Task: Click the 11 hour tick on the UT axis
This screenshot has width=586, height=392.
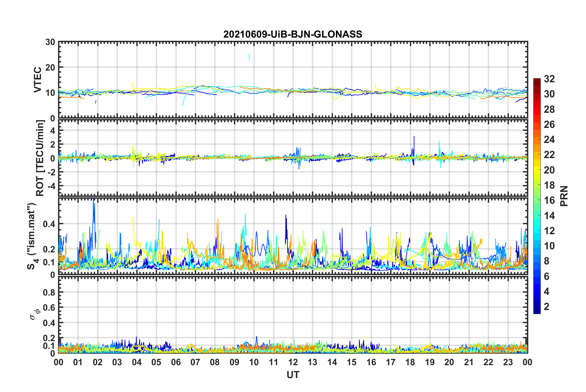Action: tap(274, 362)
